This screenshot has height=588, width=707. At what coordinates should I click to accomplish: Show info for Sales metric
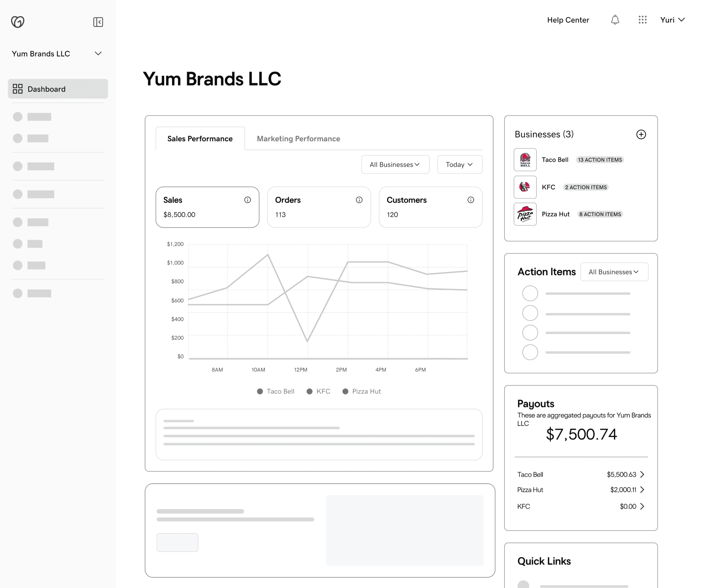pos(248,200)
